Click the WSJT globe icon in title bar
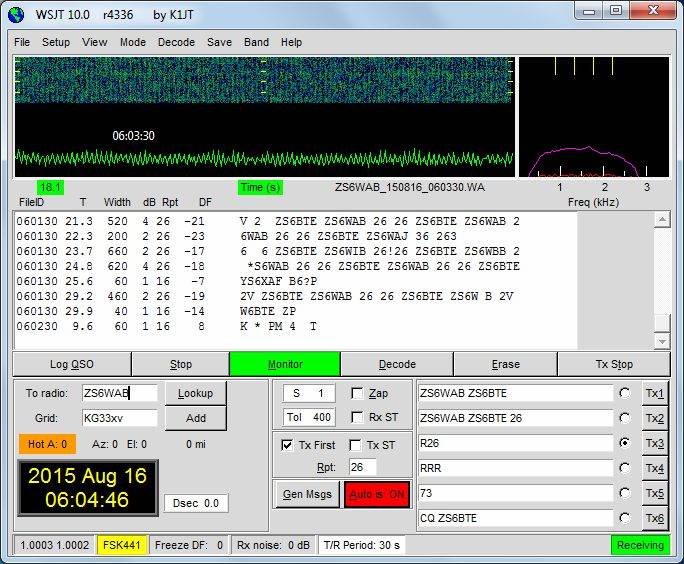 pyautogui.click(x=16, y=15)
